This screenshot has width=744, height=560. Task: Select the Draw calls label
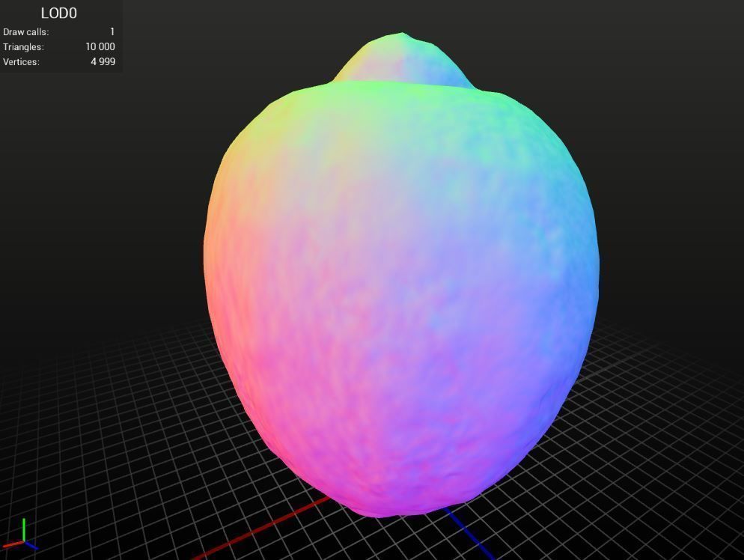tap(26, 32)
